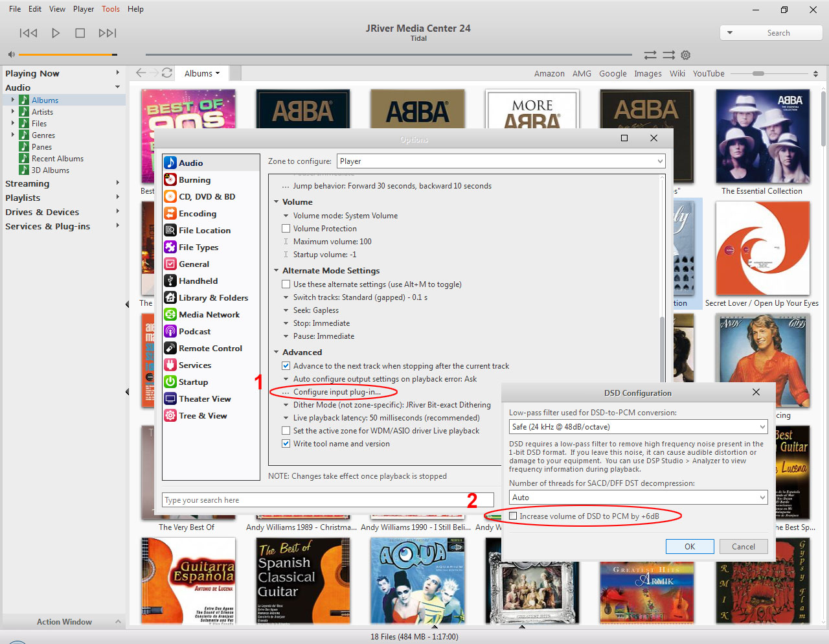This screenshot has height=644, width=829.
Task: Select CD, DVD & BD options category
Action: coord(207,196)
